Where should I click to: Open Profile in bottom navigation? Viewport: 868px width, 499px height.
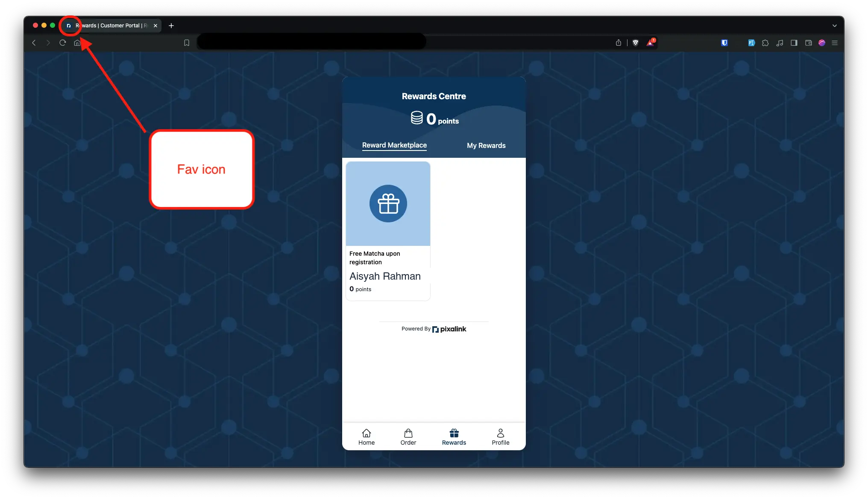pos(501,437)
